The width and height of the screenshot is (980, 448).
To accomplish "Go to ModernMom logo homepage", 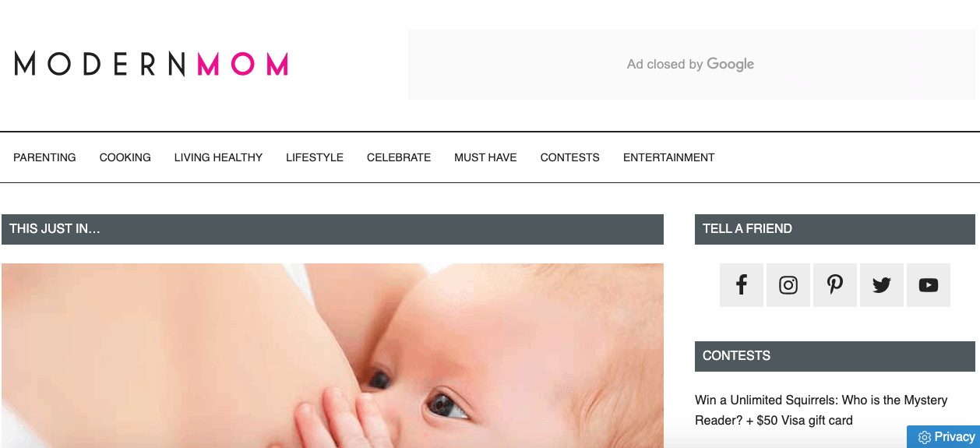I will pos(151,64).
